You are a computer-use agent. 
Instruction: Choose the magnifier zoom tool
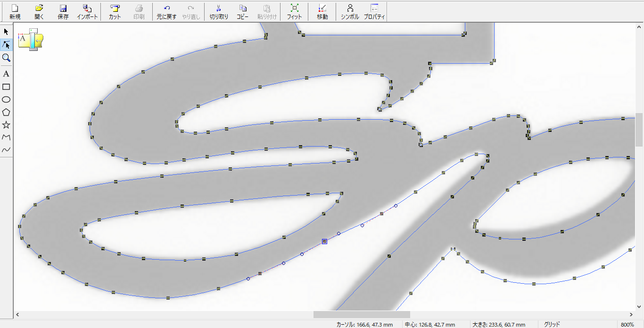[x=6, y=57]
